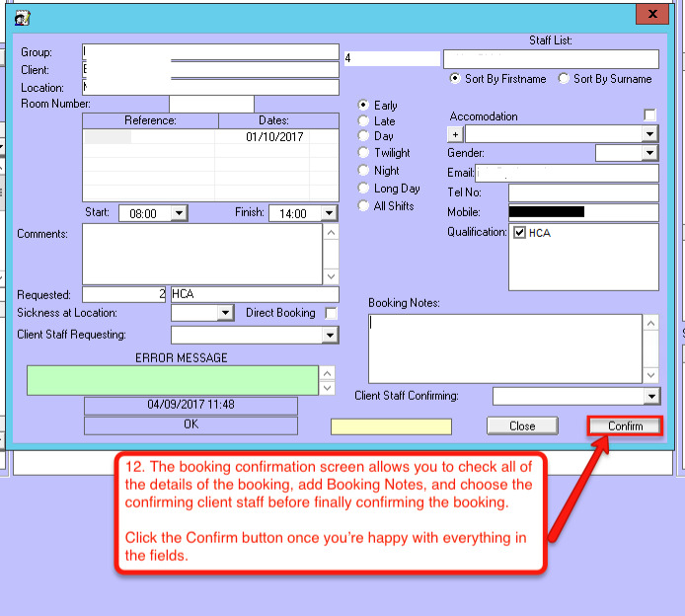Click OK below the error message
Viewport: 685px width, 616px height.
click(x=190, y=424)
